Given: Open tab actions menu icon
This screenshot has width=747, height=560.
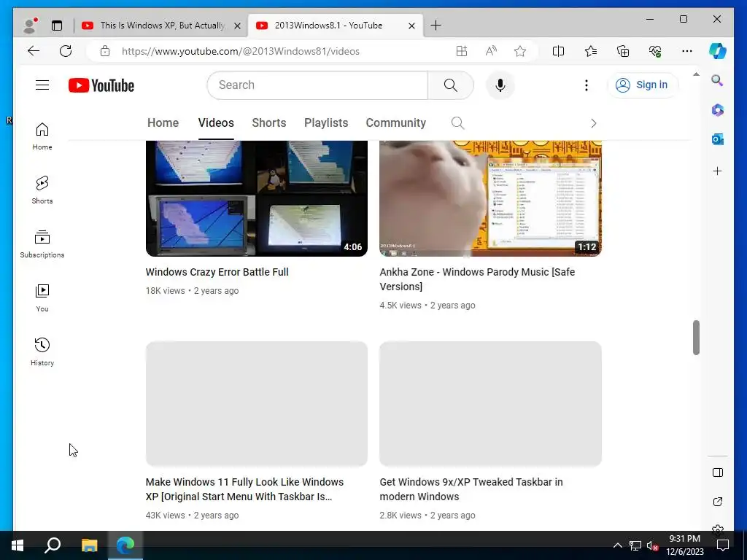Looking at the screenshot, I should (57, 26).
